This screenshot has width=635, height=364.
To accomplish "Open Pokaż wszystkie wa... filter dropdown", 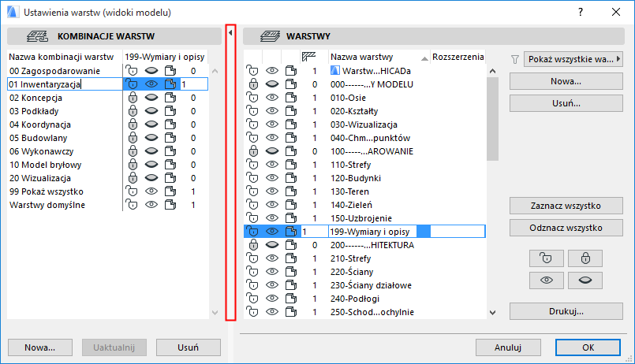I will coord(573,59).
